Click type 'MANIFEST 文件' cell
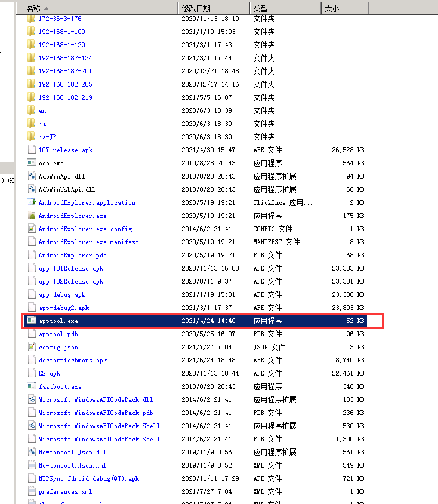 pos(276,242)
